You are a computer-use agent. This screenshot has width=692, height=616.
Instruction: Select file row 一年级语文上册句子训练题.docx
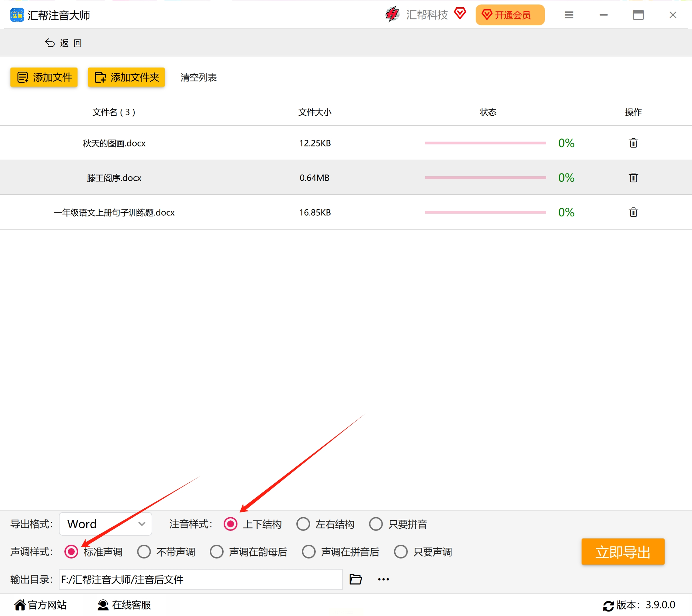tap(346, 212)
